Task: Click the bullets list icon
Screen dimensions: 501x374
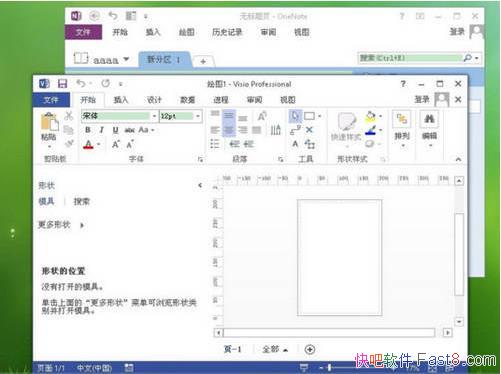Action: tap(215, 144)
